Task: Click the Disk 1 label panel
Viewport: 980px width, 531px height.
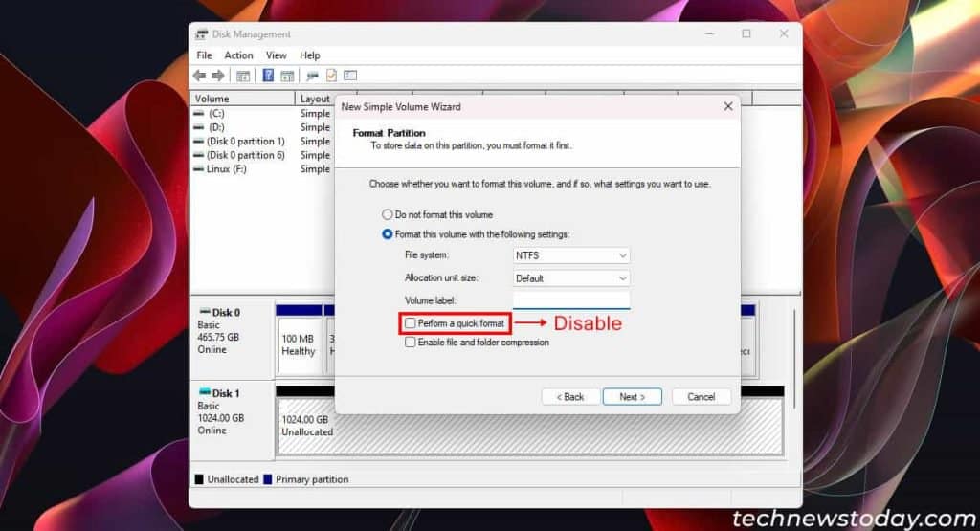Action: point(233,422)
